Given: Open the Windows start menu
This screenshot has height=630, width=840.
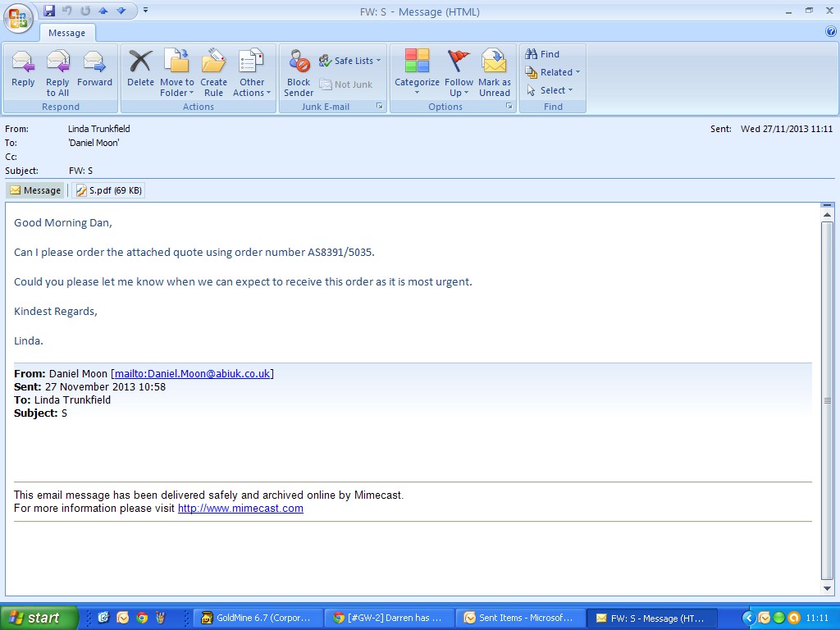Looking at the screenshot, I should (x=39, y=618).
